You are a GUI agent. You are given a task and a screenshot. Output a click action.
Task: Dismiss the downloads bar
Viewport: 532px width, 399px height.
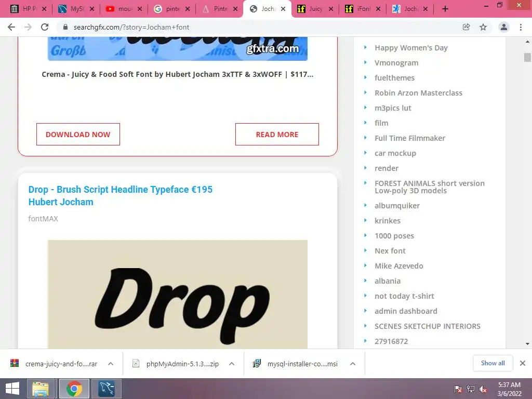pyautogui.click(x=523, y=363)
